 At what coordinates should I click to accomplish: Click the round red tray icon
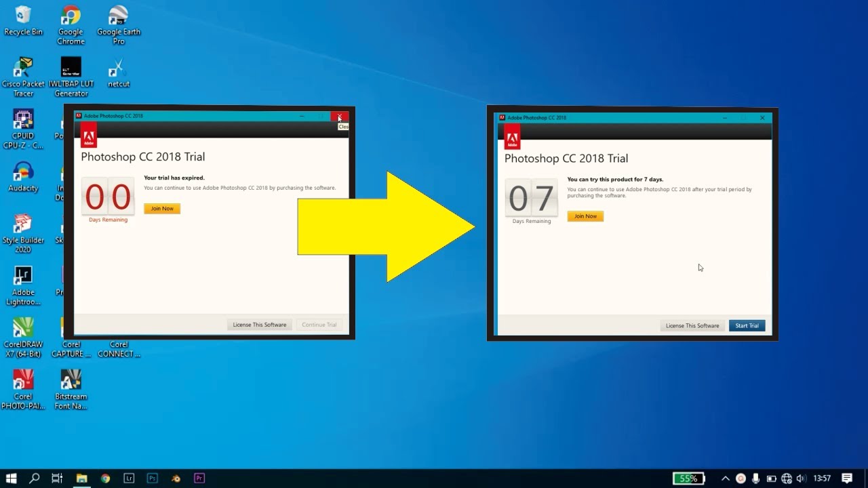click(741, 479)
